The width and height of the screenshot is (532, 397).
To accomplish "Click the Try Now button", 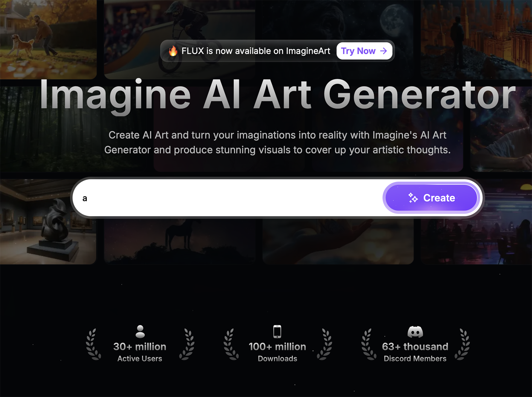I will [364, 51].
